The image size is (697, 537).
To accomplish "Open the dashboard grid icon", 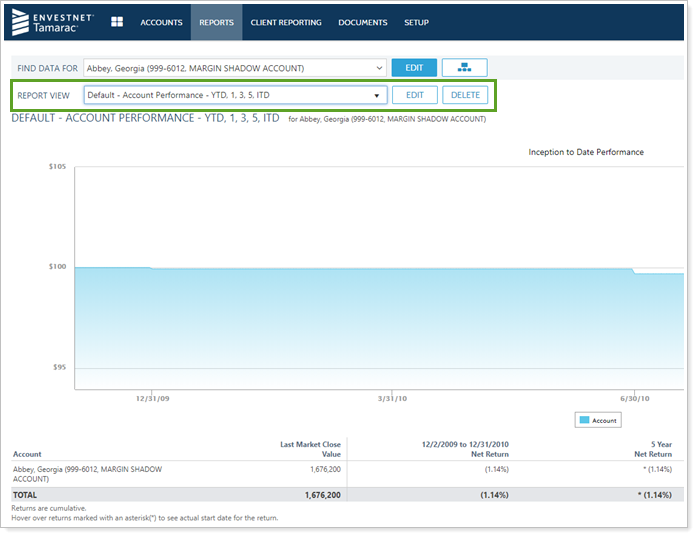I will click(117, 22).
